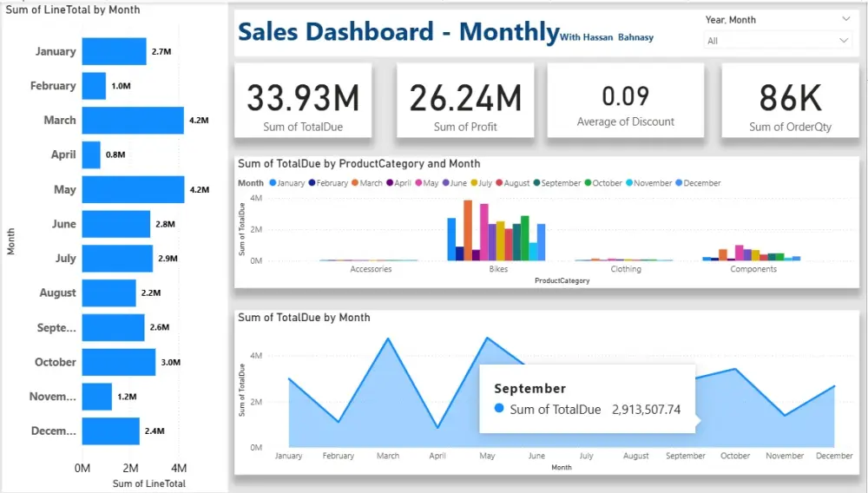Select the November bar in LineTotal chart
Viewport: 868px width, 493px height.
(x=97, y=396)
